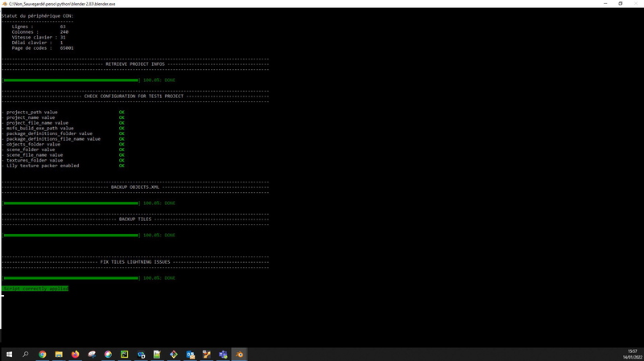644x361 pixels.
Task: Click the FIX TILES LIGHTNING ISSUES progress bar
Action: coord(71,277)
